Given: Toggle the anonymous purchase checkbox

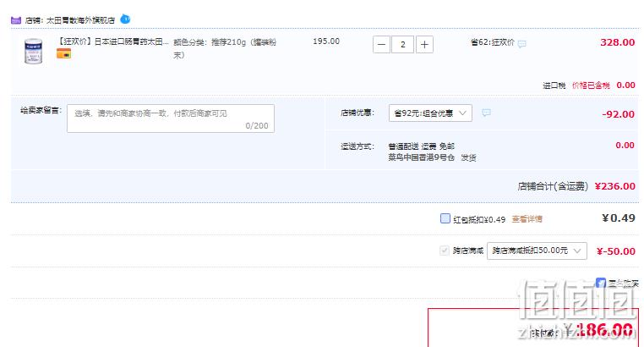Looking at the screenshot, I should click(x=600, y=283).
